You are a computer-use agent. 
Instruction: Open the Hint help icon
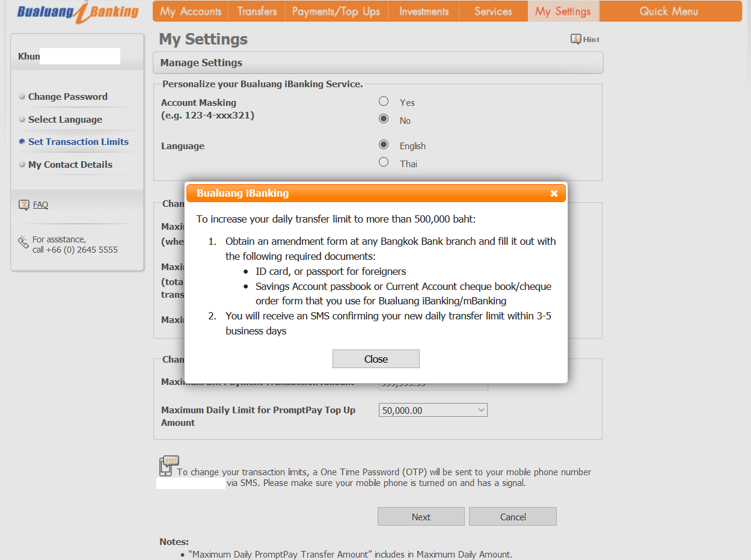(x=575, y=39)
